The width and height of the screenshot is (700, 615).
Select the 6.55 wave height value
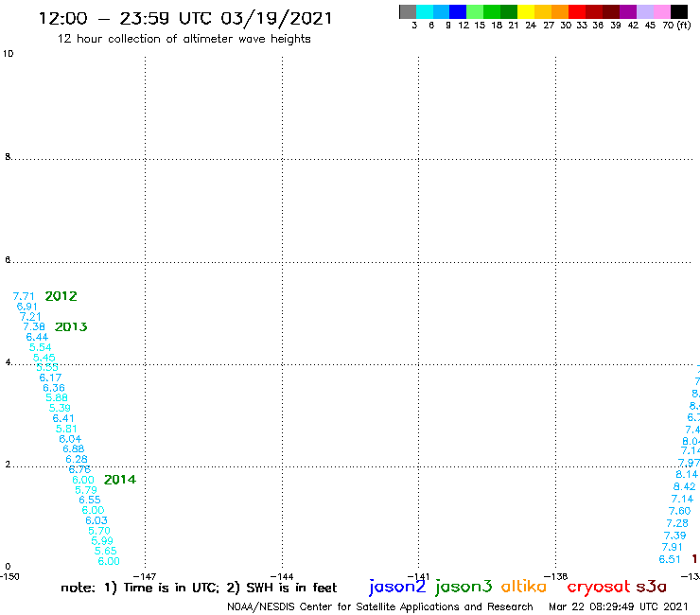pos(90,500)
